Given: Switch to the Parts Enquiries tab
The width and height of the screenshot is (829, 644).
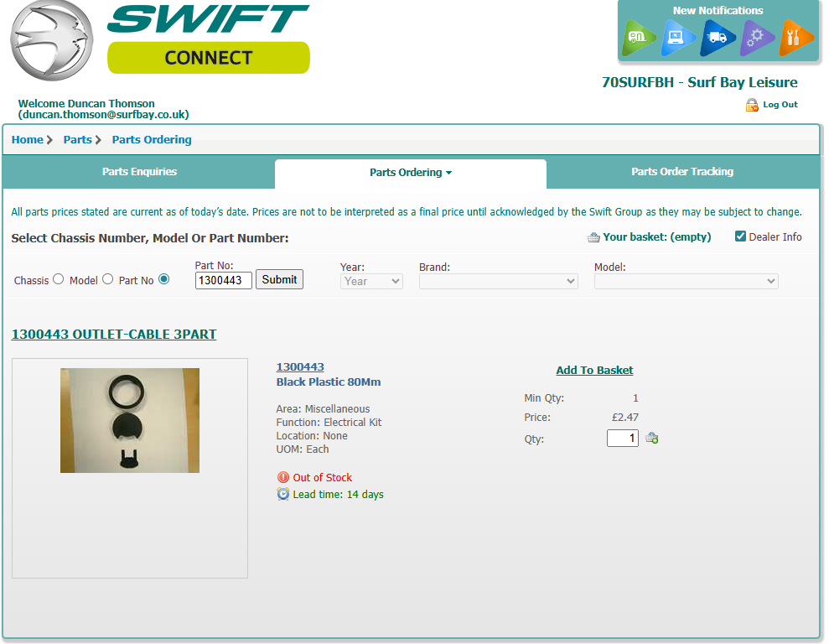Looking at the screenshot, I should coord(139,172).
